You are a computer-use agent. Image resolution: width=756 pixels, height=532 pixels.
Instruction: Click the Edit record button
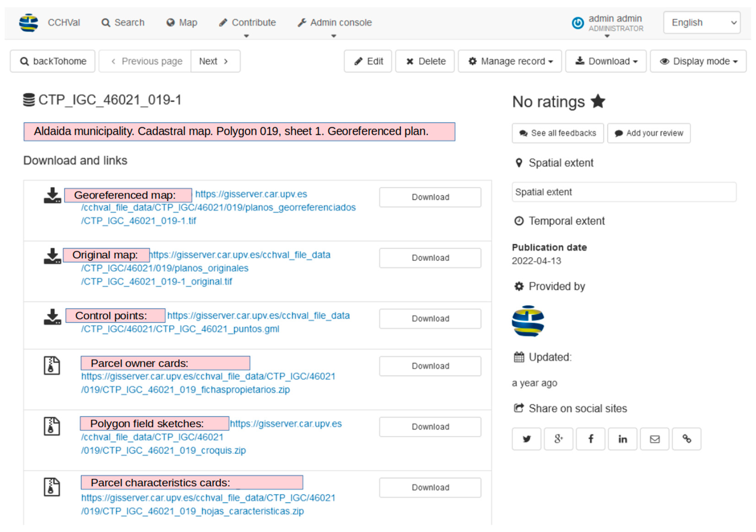tap(368, 61)
